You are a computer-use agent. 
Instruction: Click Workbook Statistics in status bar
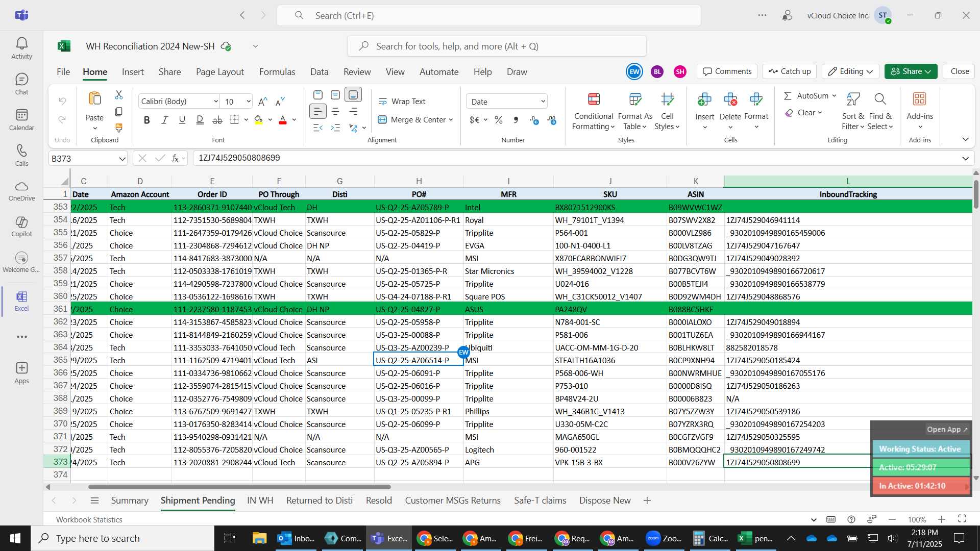[x=89, y=519]
